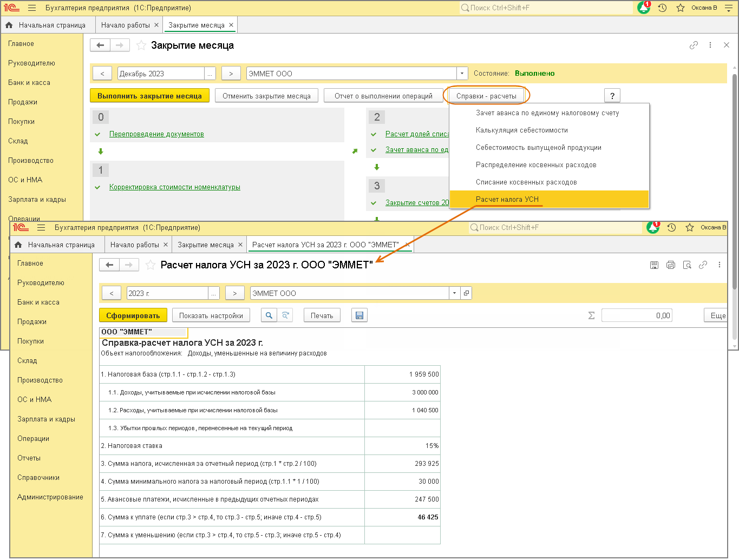Open favorites star in lower window header
The height and width of the screenshot is (560, 739).
(x=690, y=228)
